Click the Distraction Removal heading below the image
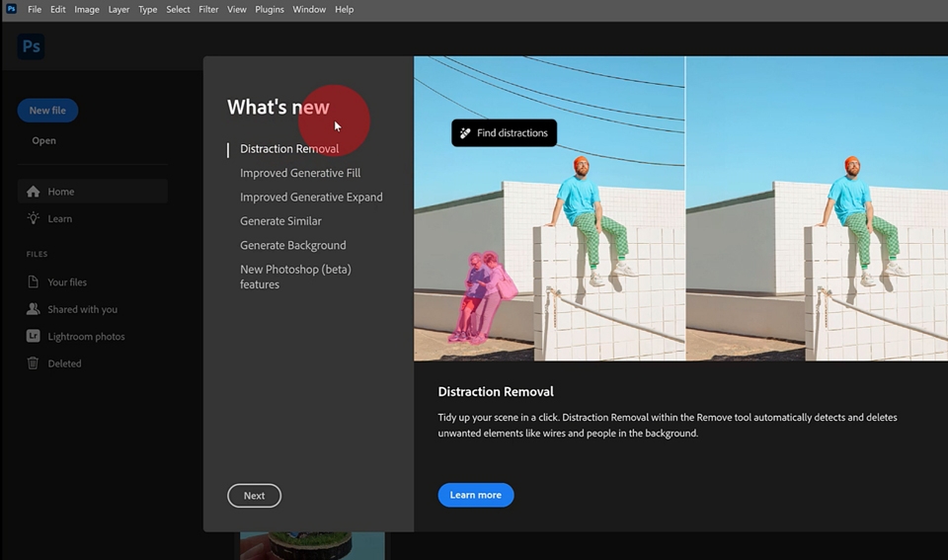The height and width of the screenshot is (560, 948). (x=495, y=392)
